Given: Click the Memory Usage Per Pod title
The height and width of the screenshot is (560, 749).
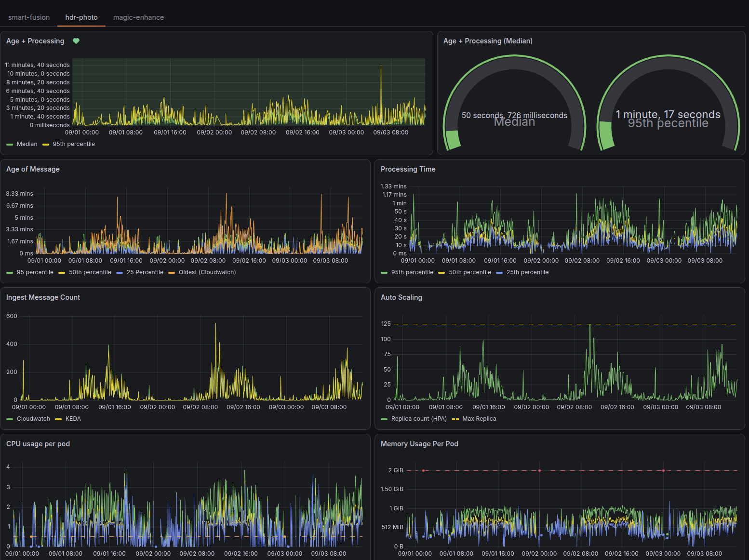Looking at the screenshot, I should tap(419, 444).
